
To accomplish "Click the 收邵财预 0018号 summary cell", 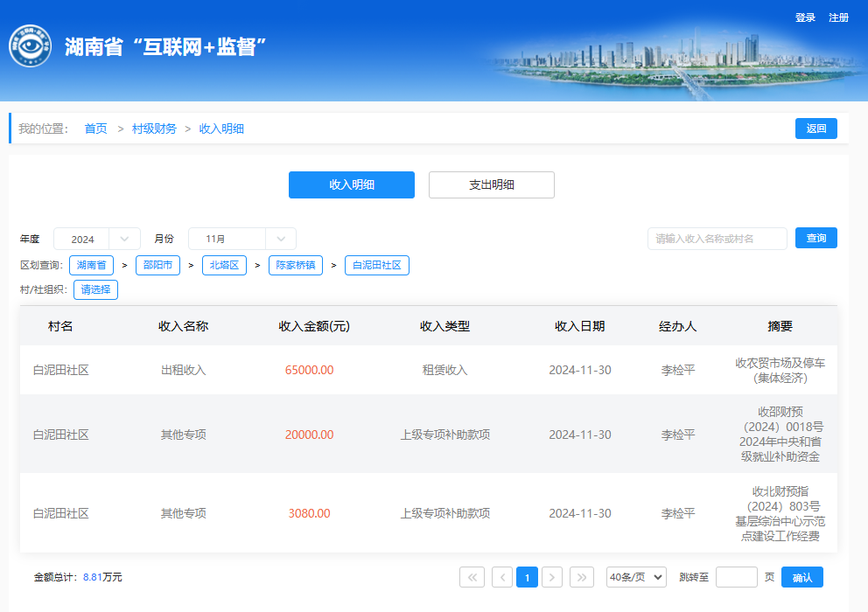I will pos(780,435).
